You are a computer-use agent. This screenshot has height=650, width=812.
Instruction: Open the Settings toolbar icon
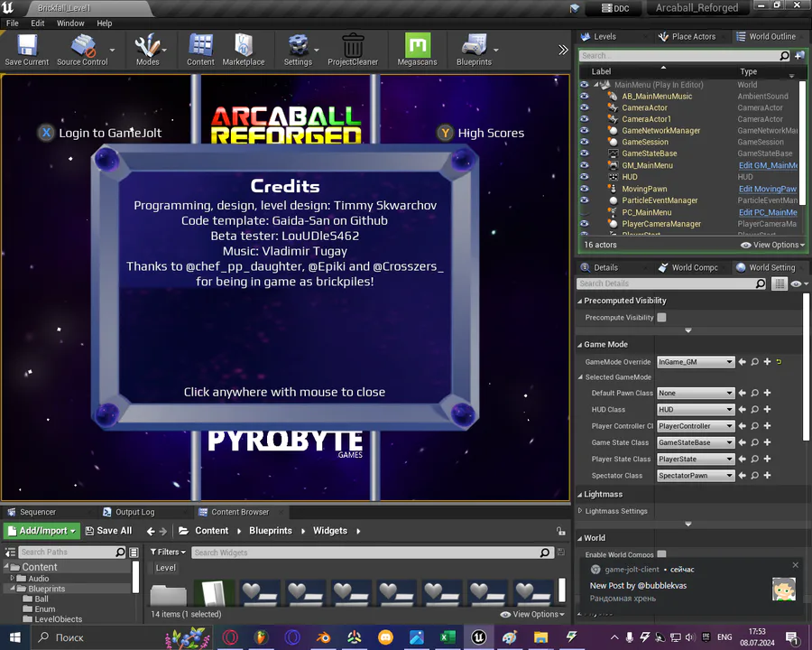(x=298, y=51)
